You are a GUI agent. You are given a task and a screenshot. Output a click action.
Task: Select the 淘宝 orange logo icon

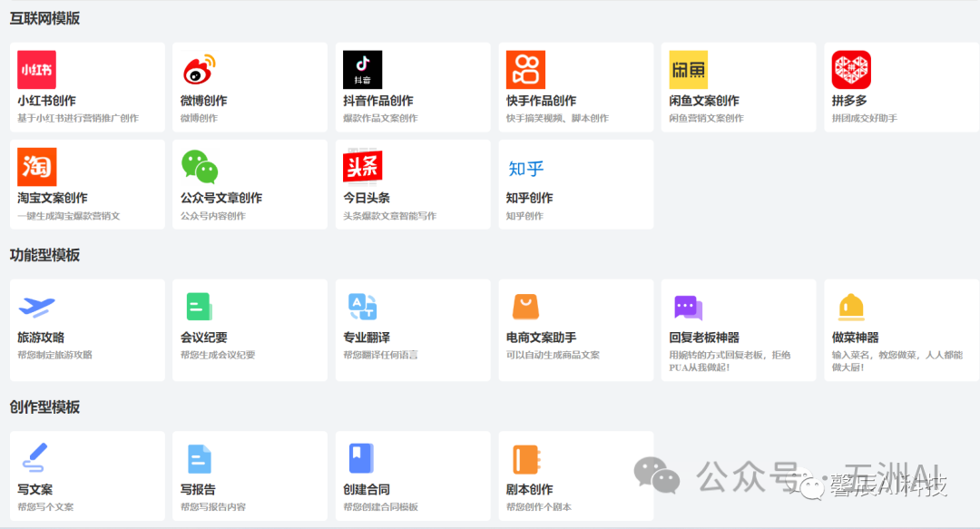(x=36, y=167)
